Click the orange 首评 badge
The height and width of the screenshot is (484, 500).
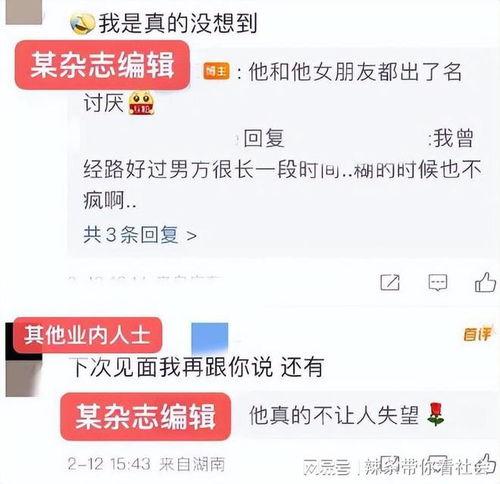[x=477, y=334]
